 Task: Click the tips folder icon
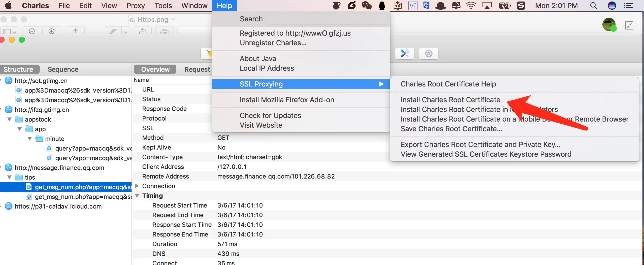19,177
